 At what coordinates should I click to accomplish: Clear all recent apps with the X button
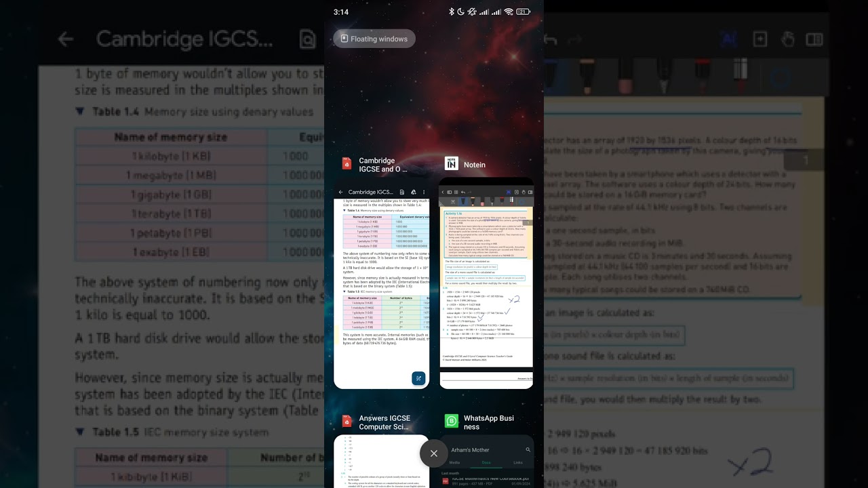[434, 453]
